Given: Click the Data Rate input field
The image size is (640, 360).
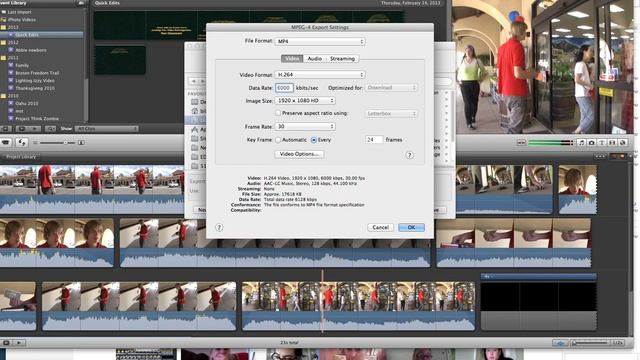Looking at the screenshot, I should pos(284,88).
